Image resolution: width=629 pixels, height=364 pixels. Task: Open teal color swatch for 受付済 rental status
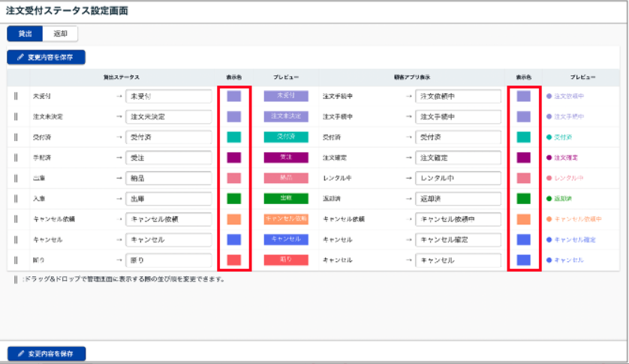(x=234, y=137)
